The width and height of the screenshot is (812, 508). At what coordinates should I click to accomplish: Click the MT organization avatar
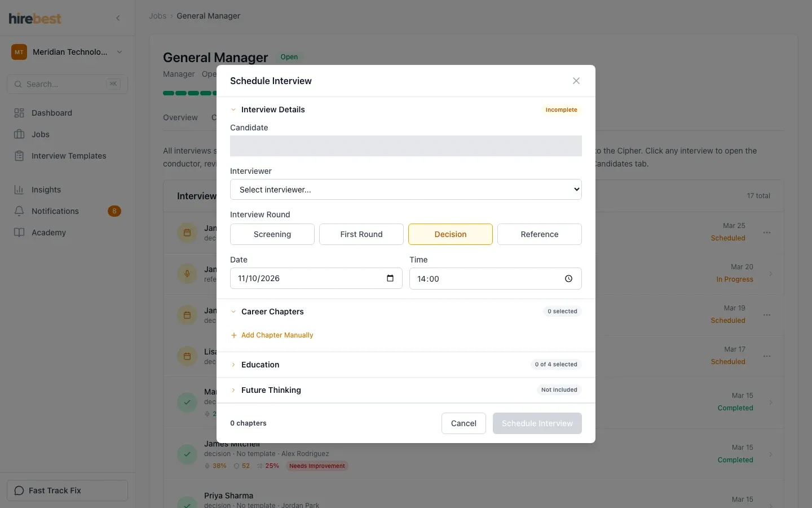(x=19, y=52)
